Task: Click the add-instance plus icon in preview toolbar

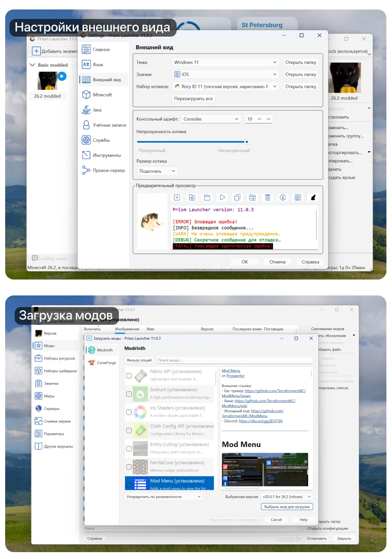Action: coord(177,197)
